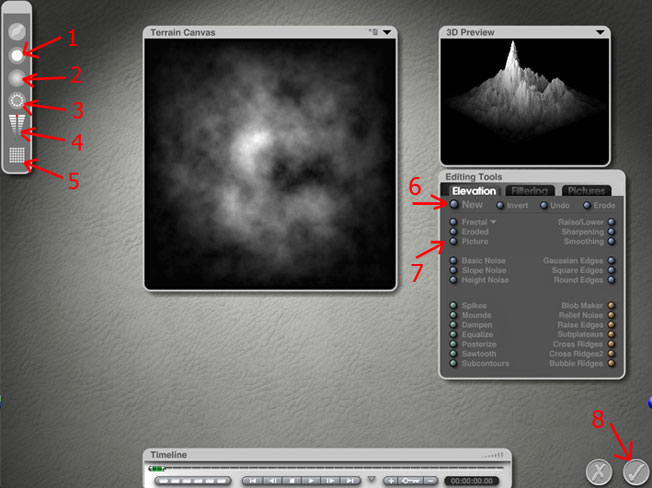Click the Cross Ridges2 tool dot
Image resolution: width=652 pixels, height=488 pixels.
pyautogui.click(x=612, y=354)
